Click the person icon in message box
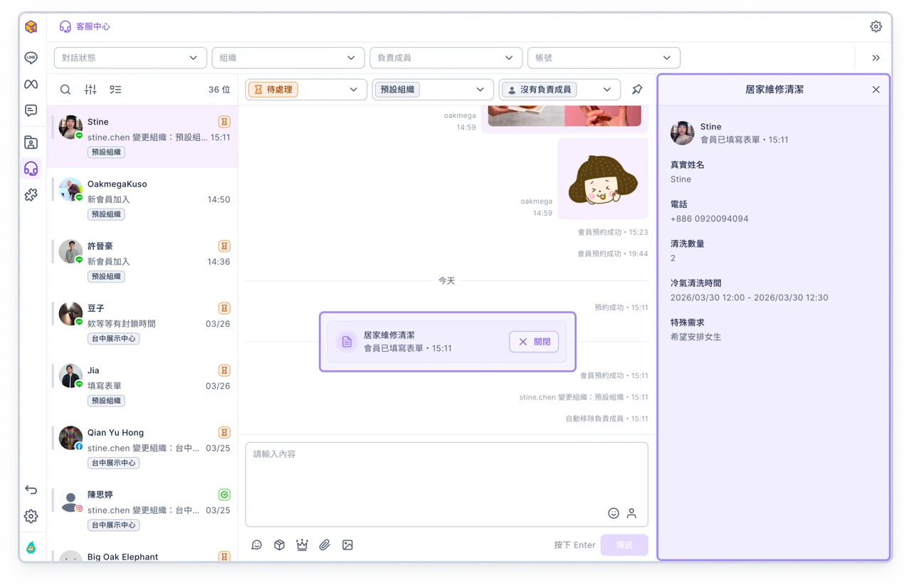Screen dimensions: 911x588 (631, 513)
